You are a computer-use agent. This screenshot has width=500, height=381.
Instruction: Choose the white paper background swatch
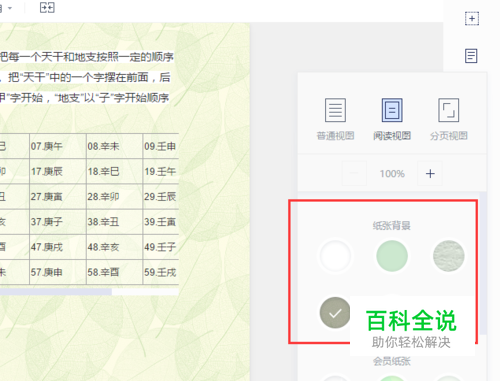(x=335, y=256)
